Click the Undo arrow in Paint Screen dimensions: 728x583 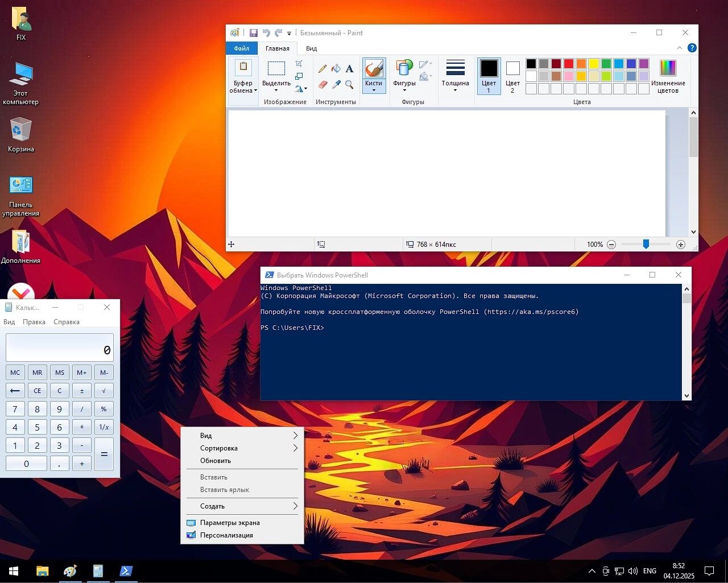click(x=265, y=32)
